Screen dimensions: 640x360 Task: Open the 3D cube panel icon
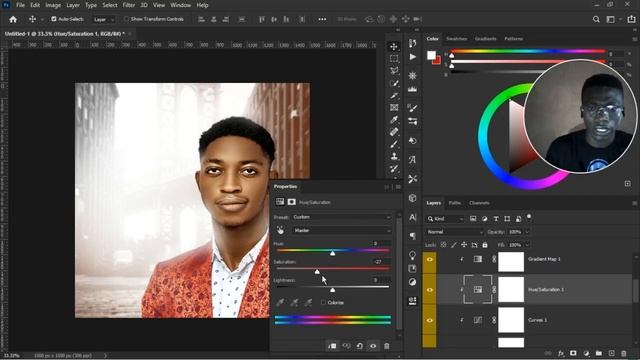[x=413, y=198]
